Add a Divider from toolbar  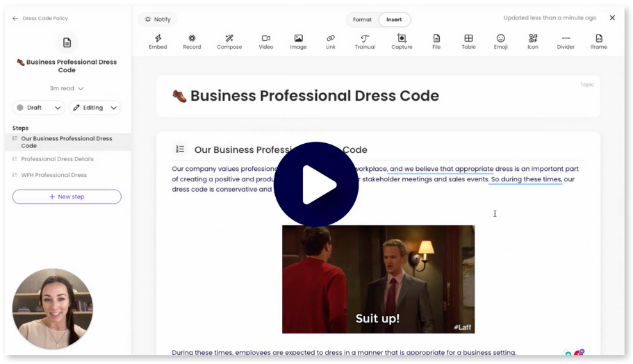(x=566, y=39)
